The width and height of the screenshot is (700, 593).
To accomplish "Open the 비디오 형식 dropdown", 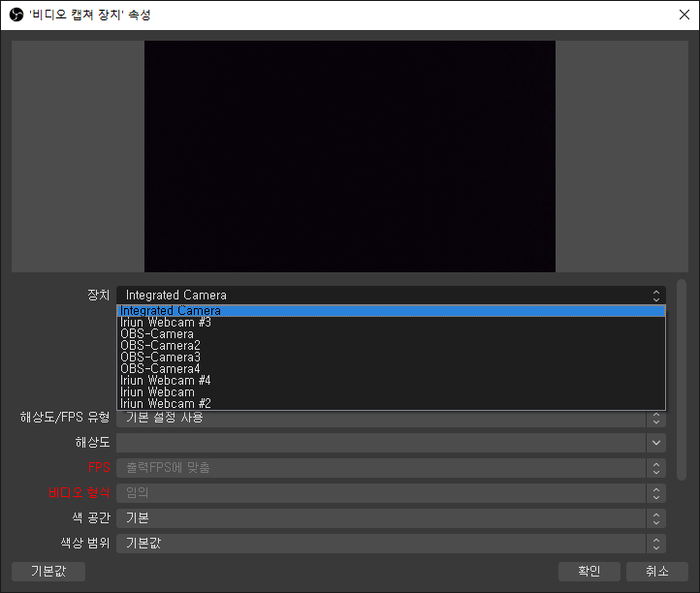I will click(391, 493).
